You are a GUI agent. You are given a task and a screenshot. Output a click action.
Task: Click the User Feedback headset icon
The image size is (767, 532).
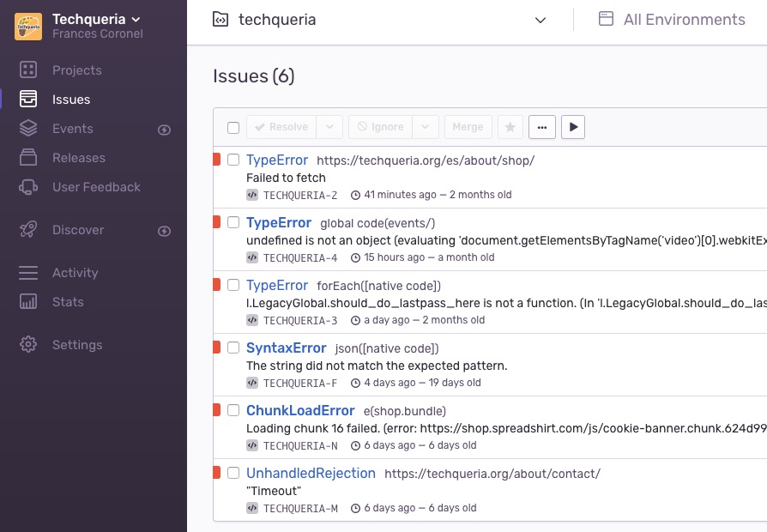pos(27,187)
